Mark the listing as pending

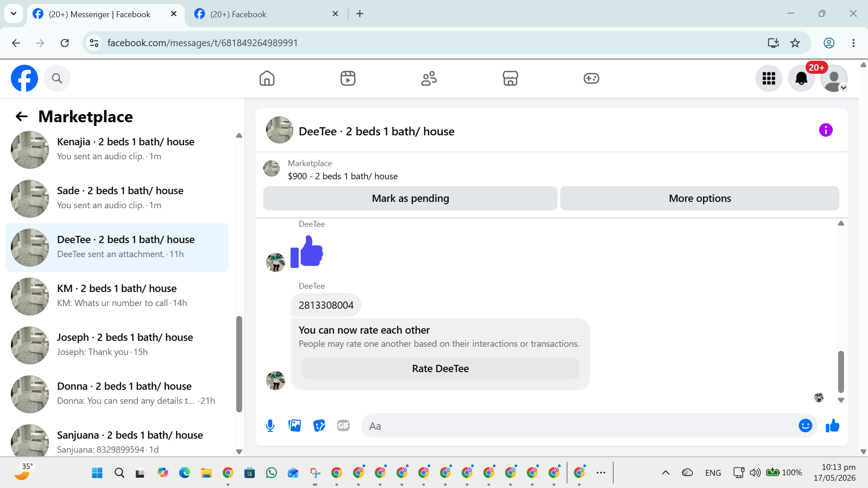410,198
